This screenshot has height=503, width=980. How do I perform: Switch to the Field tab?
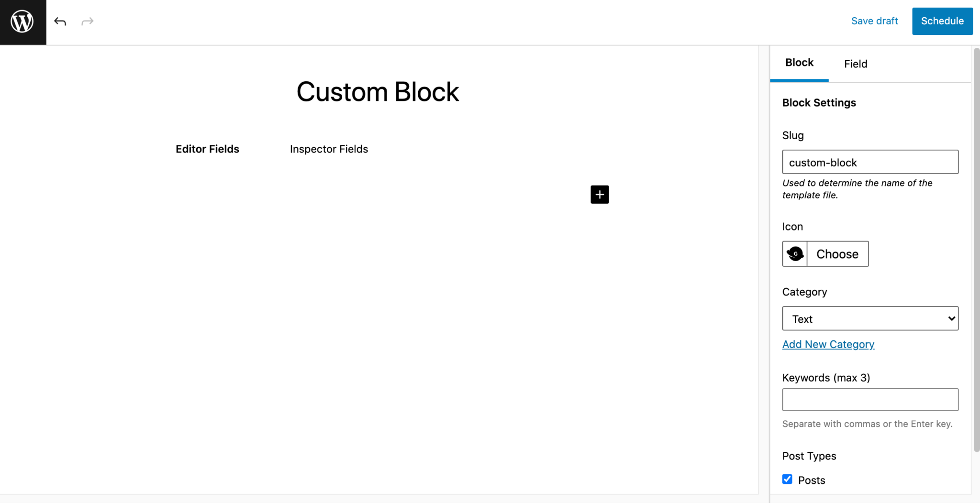tap(855, 64)
